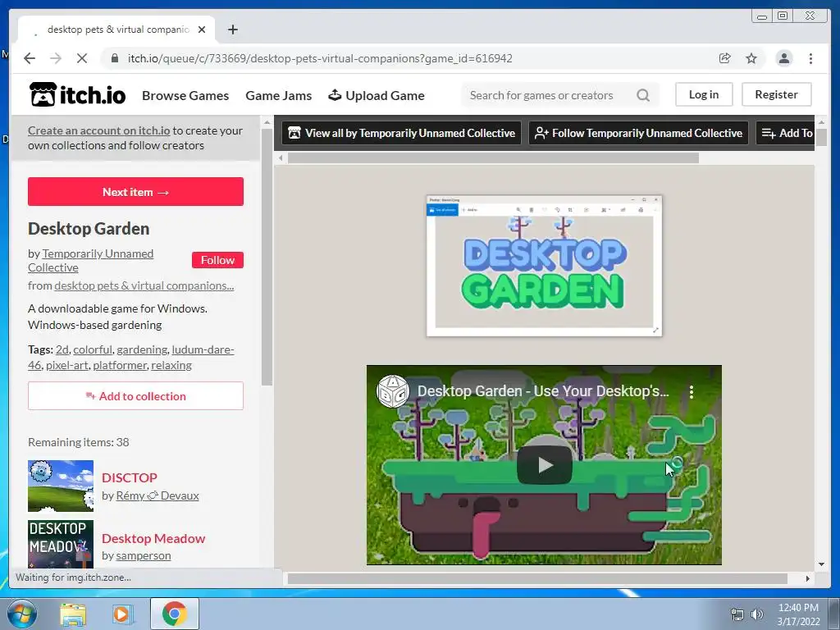Go back with the browser back arrow

[30, 58]
